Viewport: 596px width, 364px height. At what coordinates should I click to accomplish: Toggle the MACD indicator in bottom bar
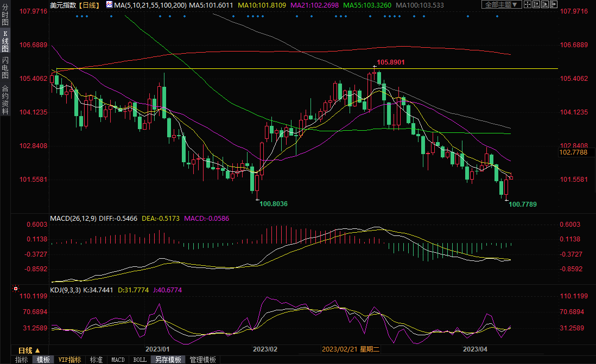point(118,360)
